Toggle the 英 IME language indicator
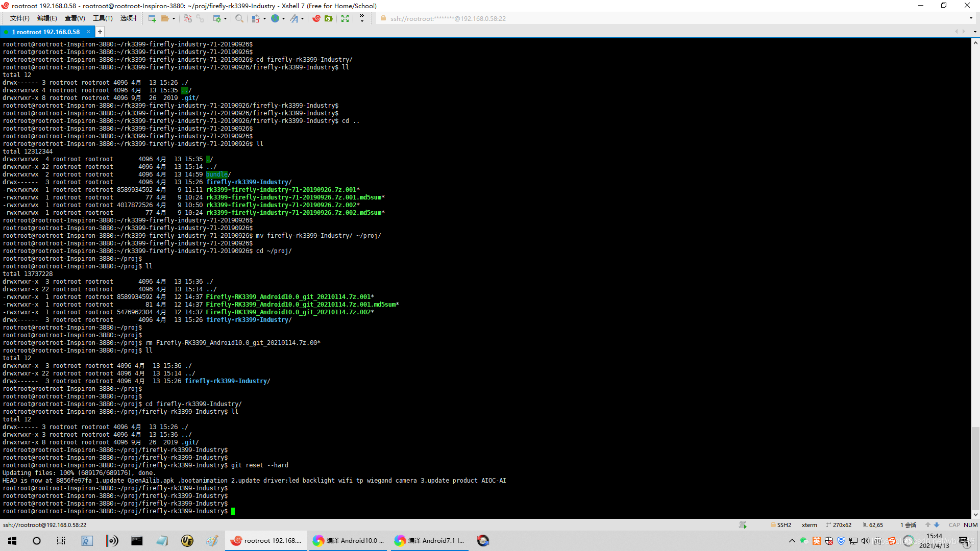 [877, 541]
